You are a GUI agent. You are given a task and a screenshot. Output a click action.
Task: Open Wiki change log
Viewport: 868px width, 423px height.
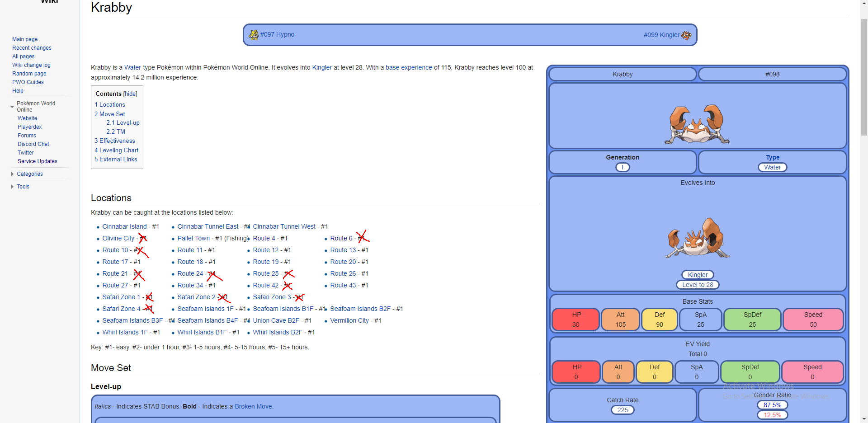click(31, 65)
